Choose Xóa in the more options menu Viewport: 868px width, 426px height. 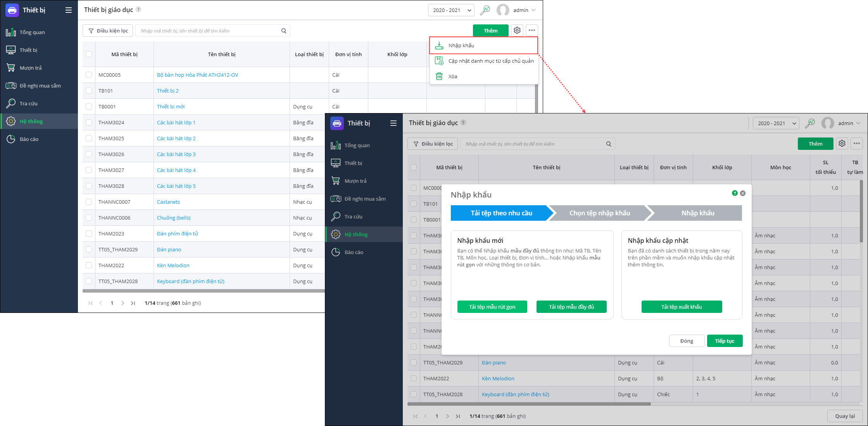(452, 76)
